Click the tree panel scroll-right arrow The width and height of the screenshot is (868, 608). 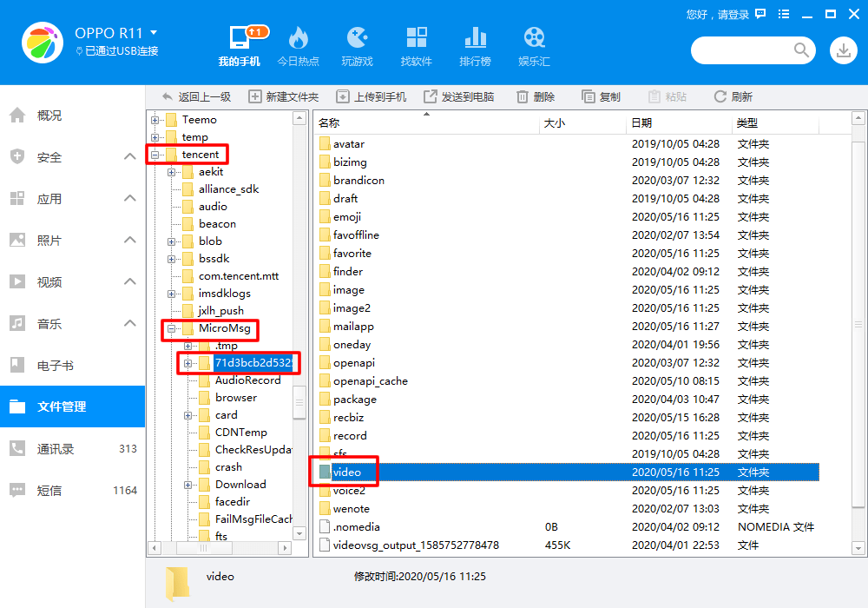coord(285,548)
